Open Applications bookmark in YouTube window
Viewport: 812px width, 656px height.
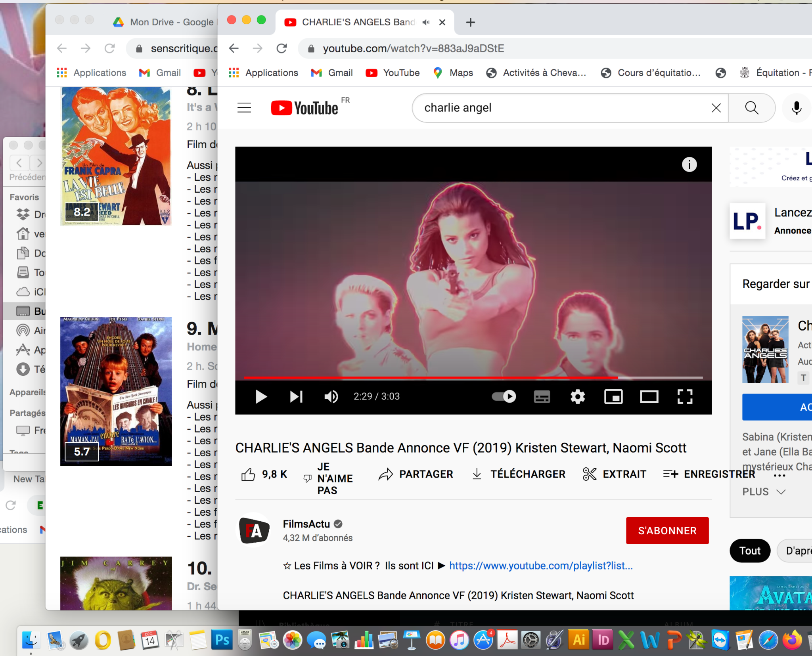click(x=263, y=73)
